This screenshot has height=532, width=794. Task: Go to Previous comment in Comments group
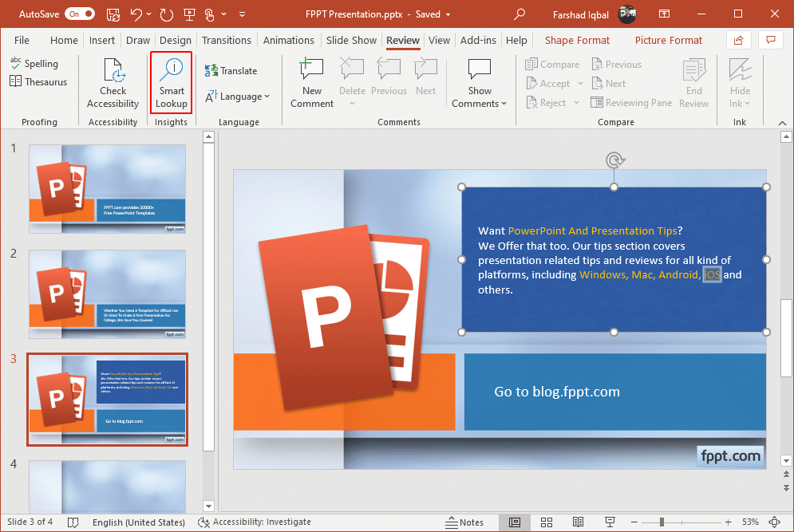click(x=389, y=77)
